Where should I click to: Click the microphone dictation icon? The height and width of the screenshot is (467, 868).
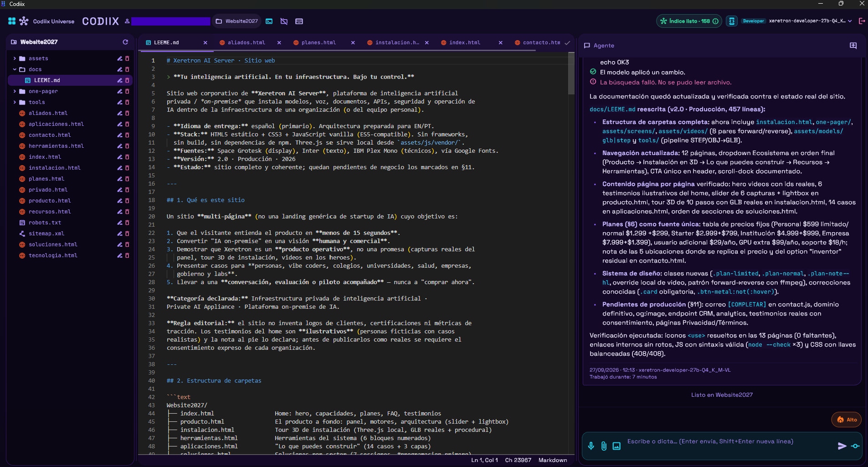click(591, 446)
